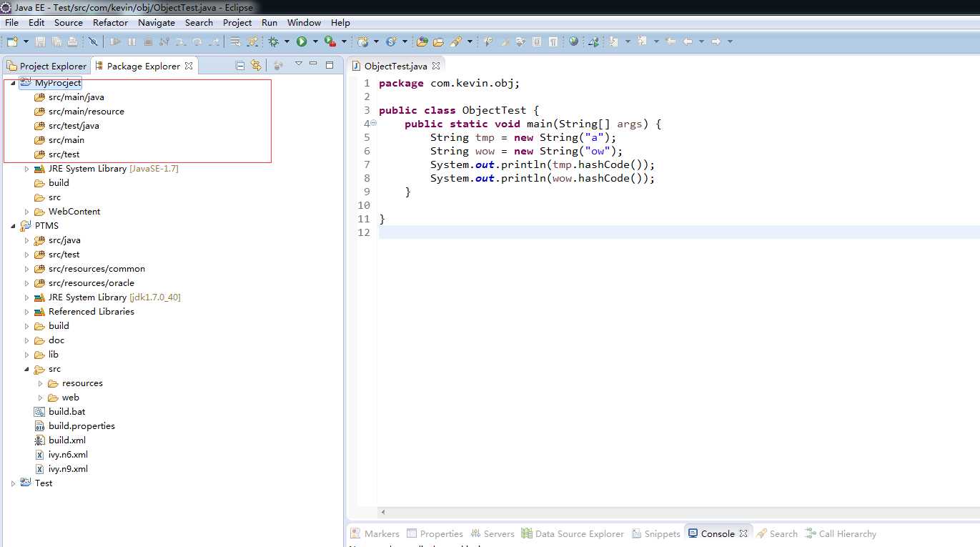Click the New Dynamic Web Project icon
Image resolution: width=980 pixels, height=547 pixels.
pos(363,41)
